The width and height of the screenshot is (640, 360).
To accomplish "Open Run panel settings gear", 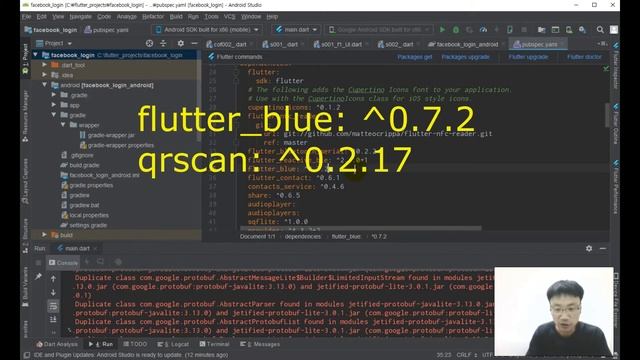I will 589,248.
